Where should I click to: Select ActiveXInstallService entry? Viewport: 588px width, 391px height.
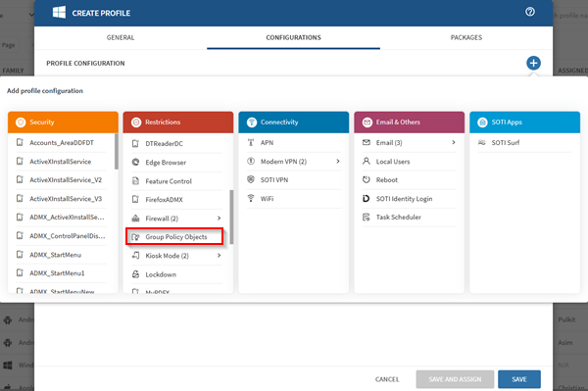[x=61, y=161]
